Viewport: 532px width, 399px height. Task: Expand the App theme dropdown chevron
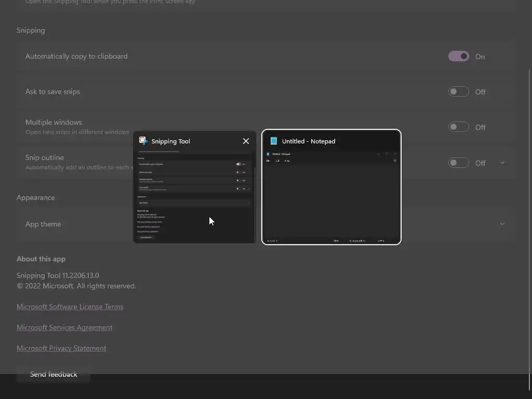(x=502, y=224)
